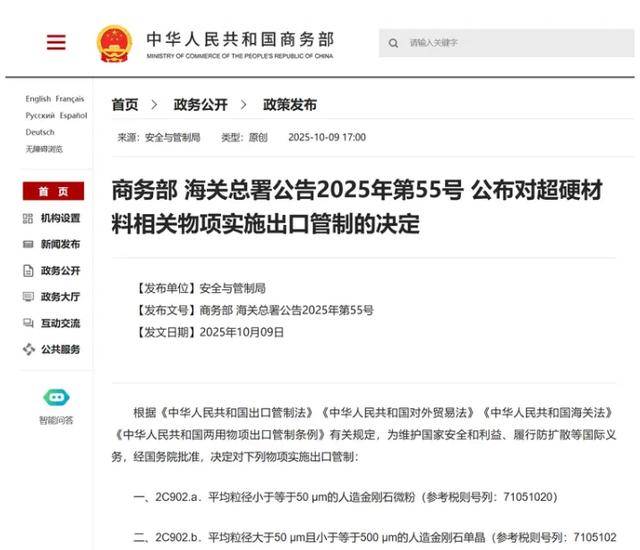Screen dimensions: 640x550
Task: Click the 政务大厅 sidebar icon
Action: coord(28,297)
